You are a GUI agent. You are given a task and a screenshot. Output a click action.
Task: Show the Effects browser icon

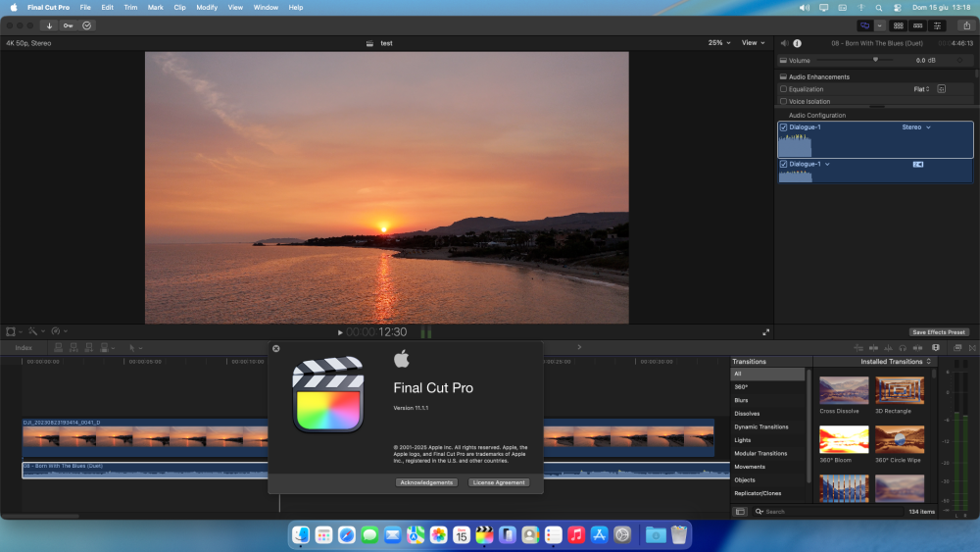[957, 348]
